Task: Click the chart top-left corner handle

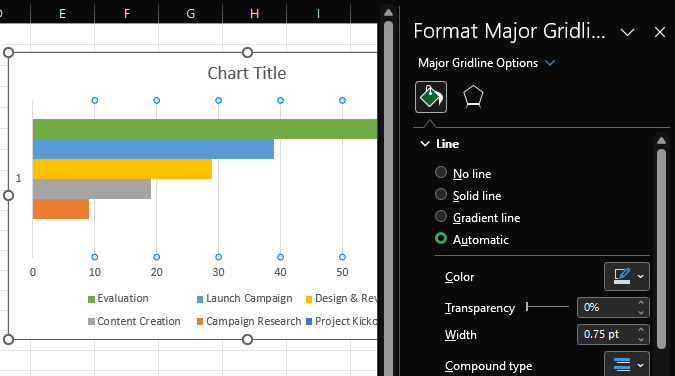Action: pyautogui.click(x=8, y=53)
